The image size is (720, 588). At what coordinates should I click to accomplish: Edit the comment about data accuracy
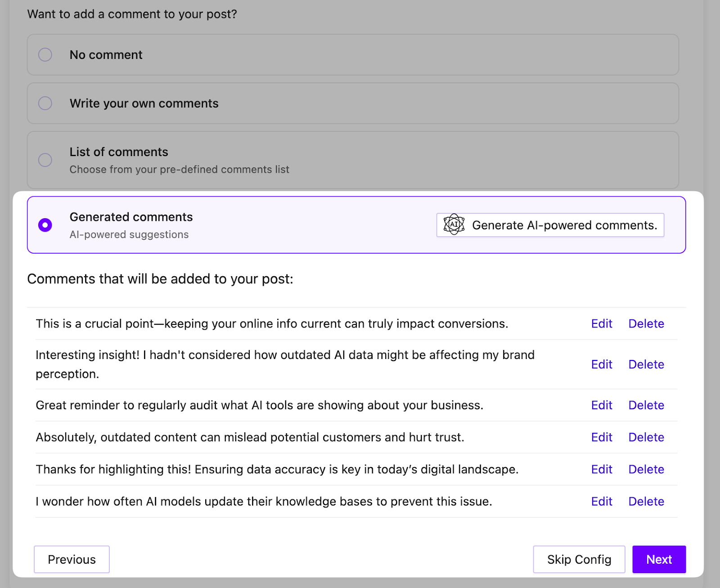click(601, 469)
